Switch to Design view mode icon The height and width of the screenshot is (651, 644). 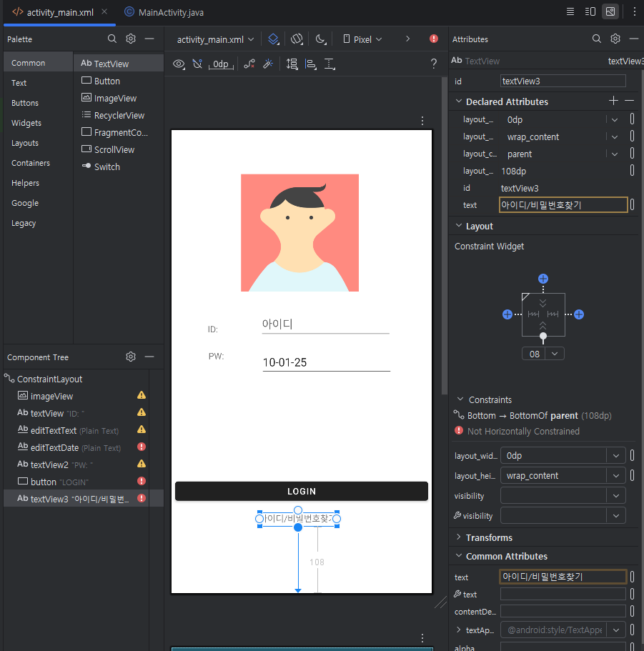(610, 11)
